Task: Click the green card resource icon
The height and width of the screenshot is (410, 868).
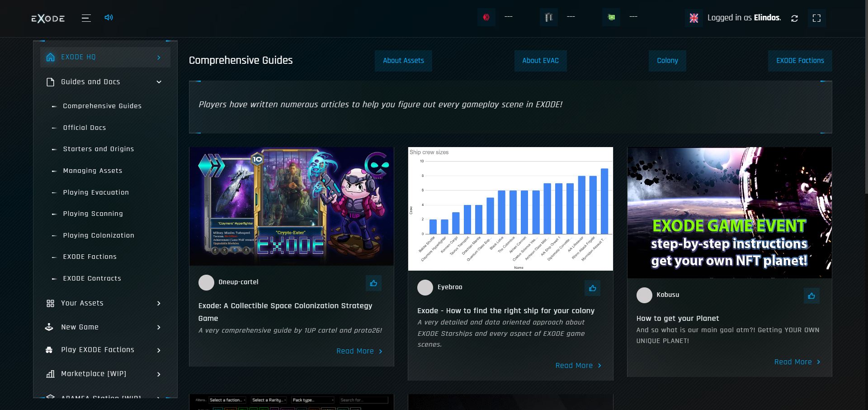Action: (611, 18)
